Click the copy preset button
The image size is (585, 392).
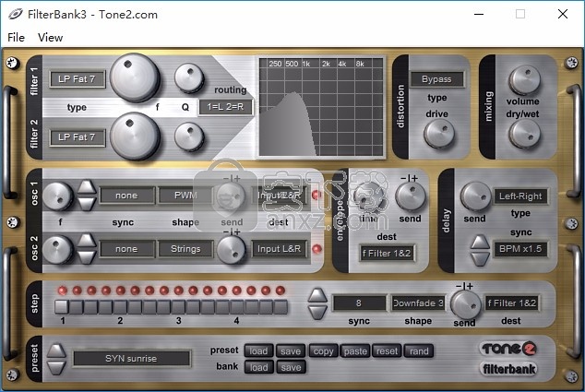324,351
